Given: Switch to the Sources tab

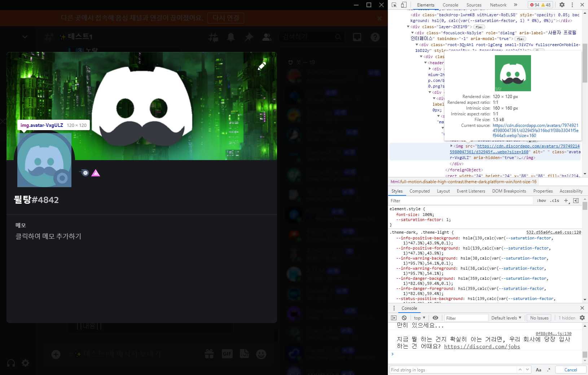Looking at the screenshot, I should pyautogui.click(x=474, y=5).
